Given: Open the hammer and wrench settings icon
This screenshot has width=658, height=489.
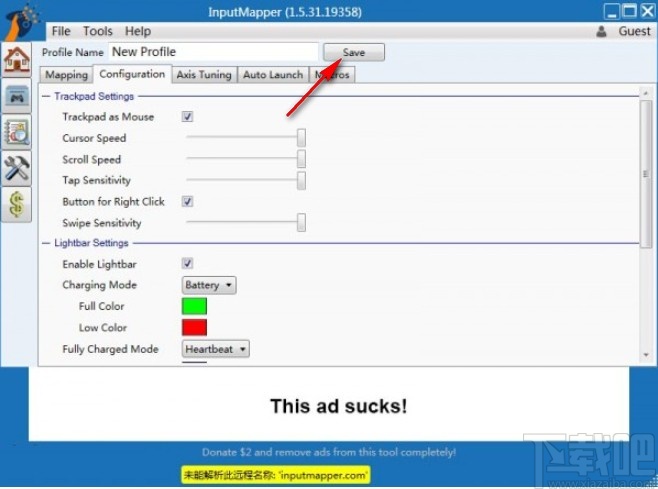Looking at the screenshot, I should coord(16,168).
